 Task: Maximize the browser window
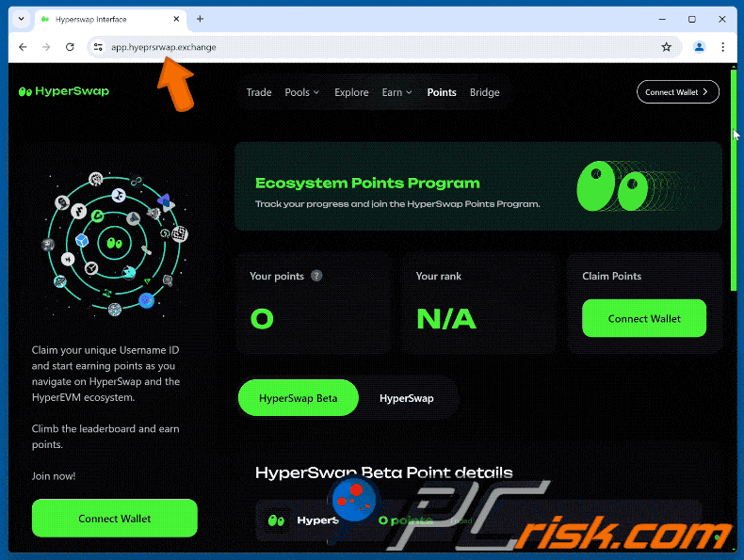pyautogui.click(x=692, y=19)
